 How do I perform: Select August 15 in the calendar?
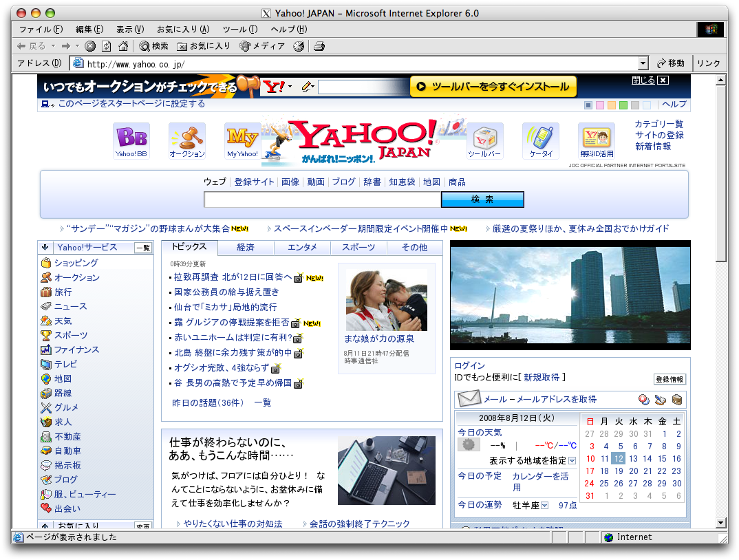[662, 459]
